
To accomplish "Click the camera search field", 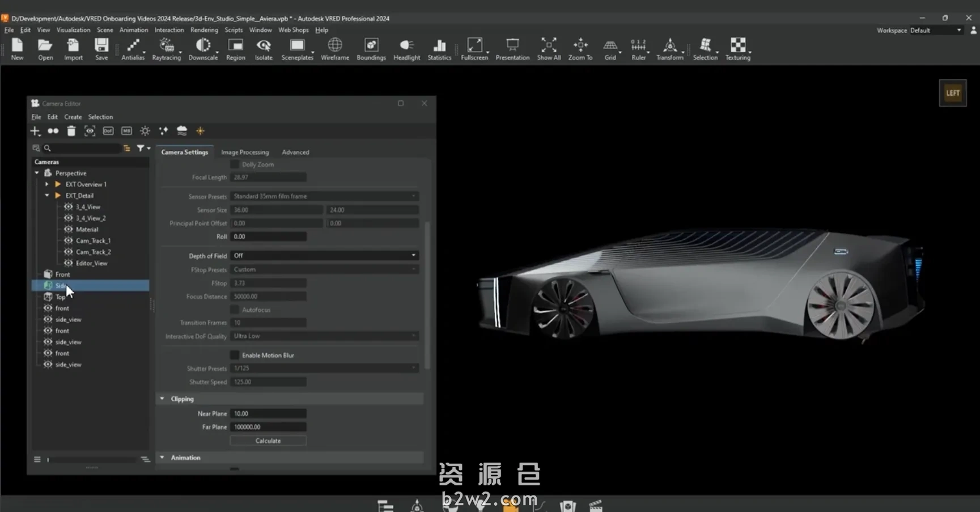I will coord(79,147).
